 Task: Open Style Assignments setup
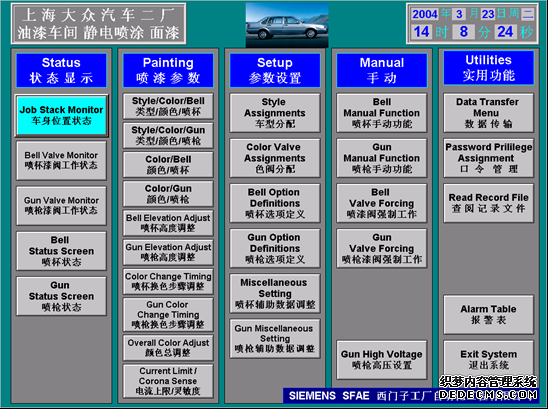pyautogui.click(x=275, y=113)
